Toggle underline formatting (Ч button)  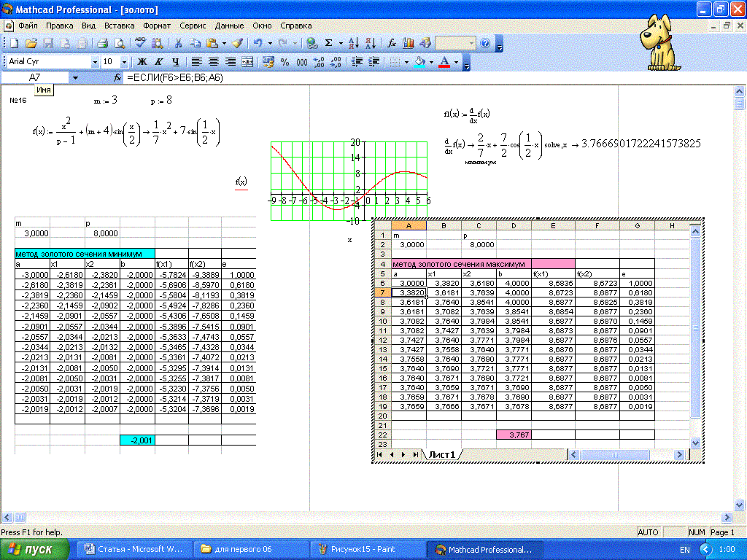pos(175,63)
